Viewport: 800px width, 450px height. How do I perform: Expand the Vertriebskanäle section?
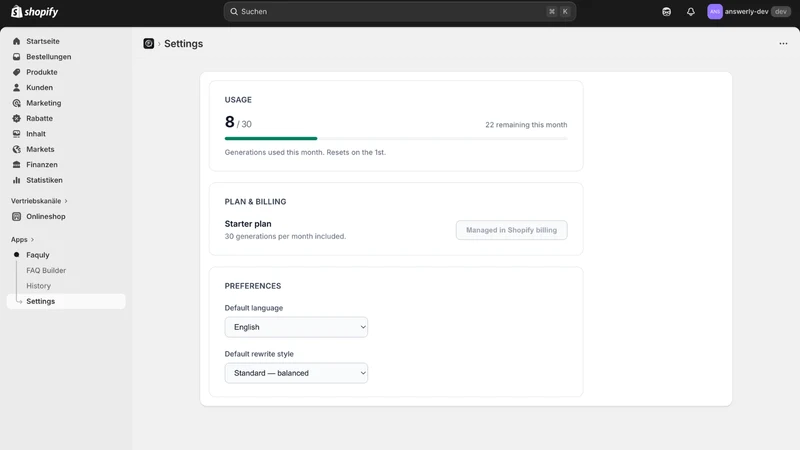pyautogui.click(x=39, y=201)
